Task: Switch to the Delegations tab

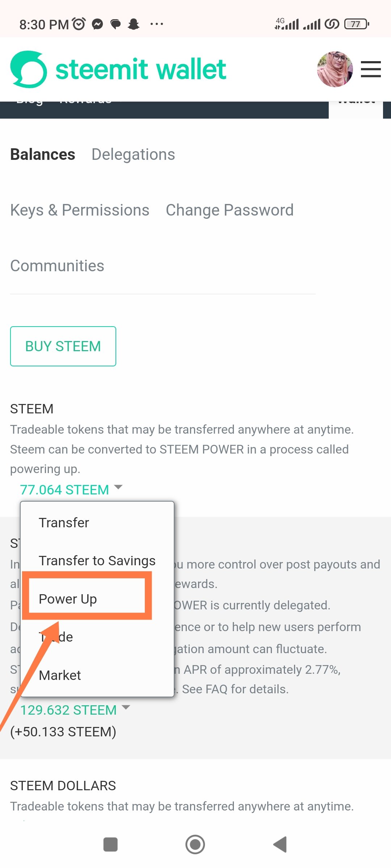Action: (133, 154)
